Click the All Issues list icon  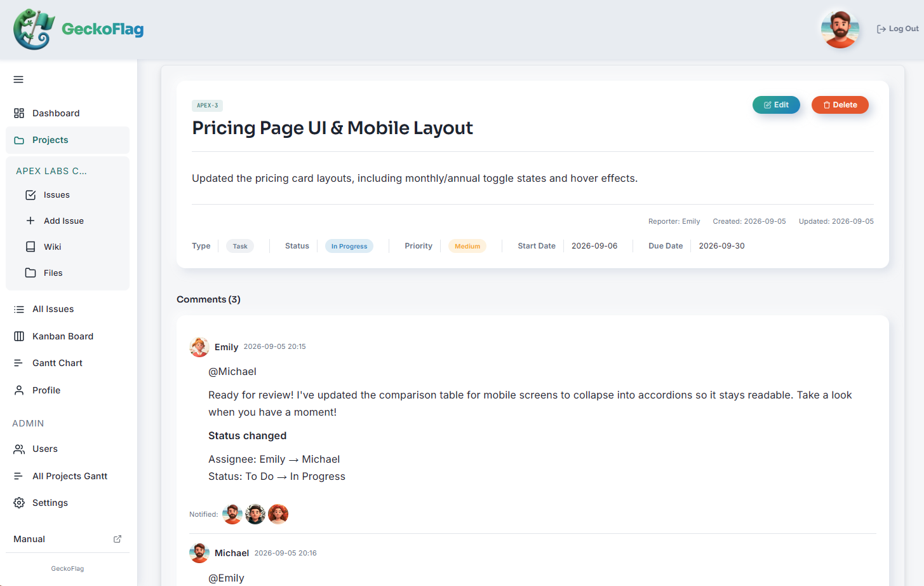tap(19, 310)
